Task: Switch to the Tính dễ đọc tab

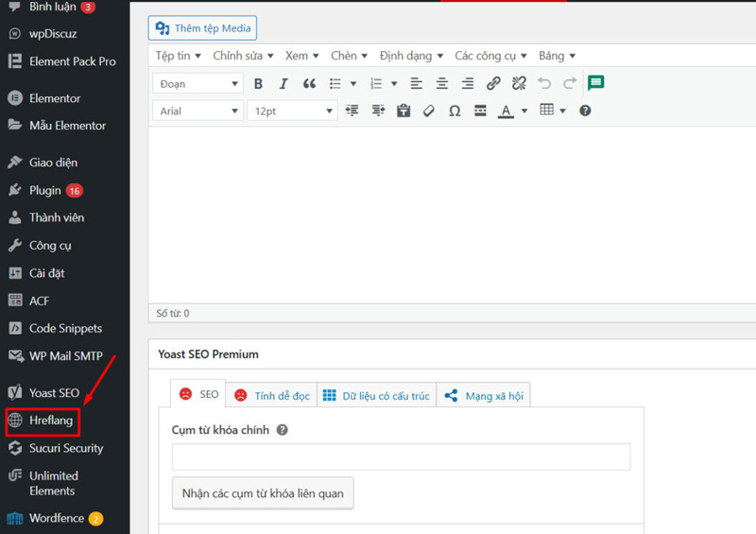Action: [272, 396]
